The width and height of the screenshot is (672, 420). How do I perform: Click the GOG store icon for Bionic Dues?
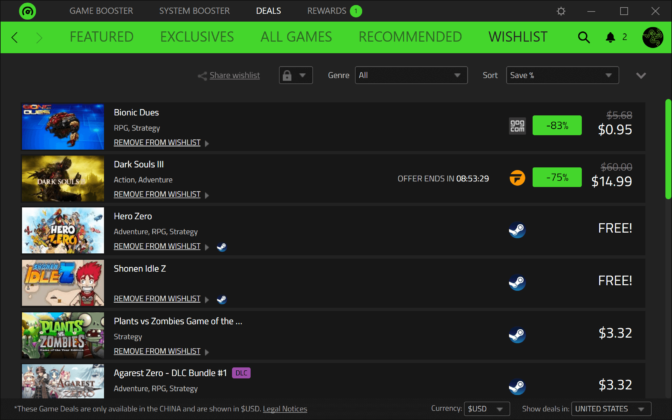(517, 125)
